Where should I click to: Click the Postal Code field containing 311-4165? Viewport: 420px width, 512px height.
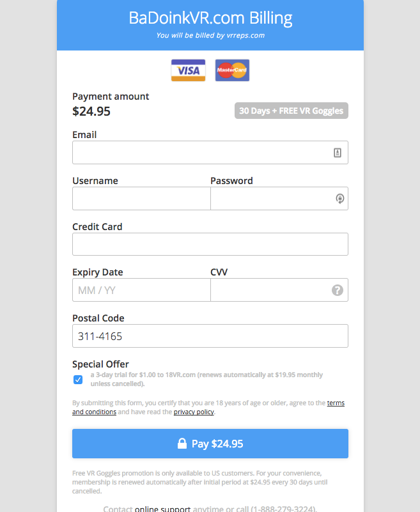point(210,336)
